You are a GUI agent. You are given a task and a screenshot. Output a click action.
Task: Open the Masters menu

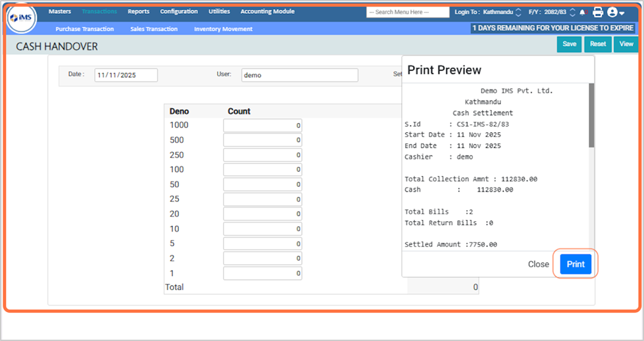60,11
